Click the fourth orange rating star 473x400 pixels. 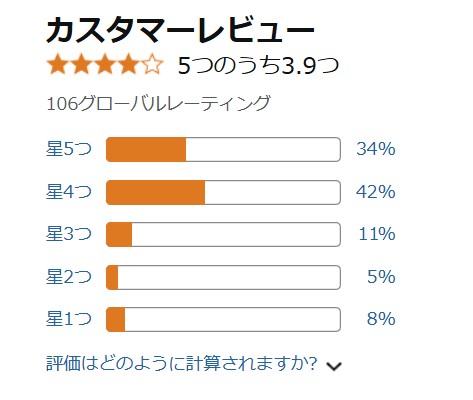[x=128, y=65]
